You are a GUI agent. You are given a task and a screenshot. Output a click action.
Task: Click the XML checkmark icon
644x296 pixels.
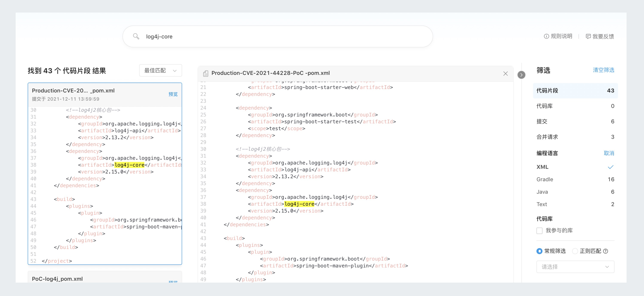click(610, 167)
